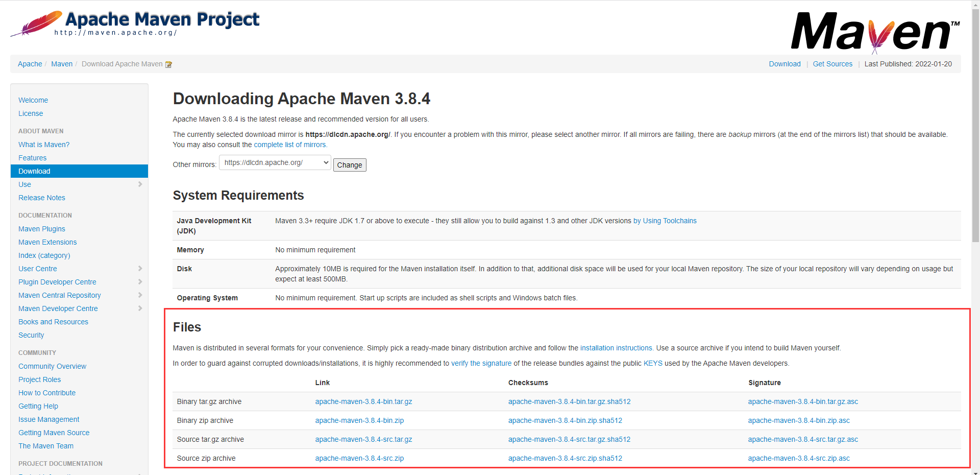Open apache-maven-3.8.4-src.tar.gz.sha512 checksum
The height and width of the screenshot is (475, 980).
click(570, 439)
